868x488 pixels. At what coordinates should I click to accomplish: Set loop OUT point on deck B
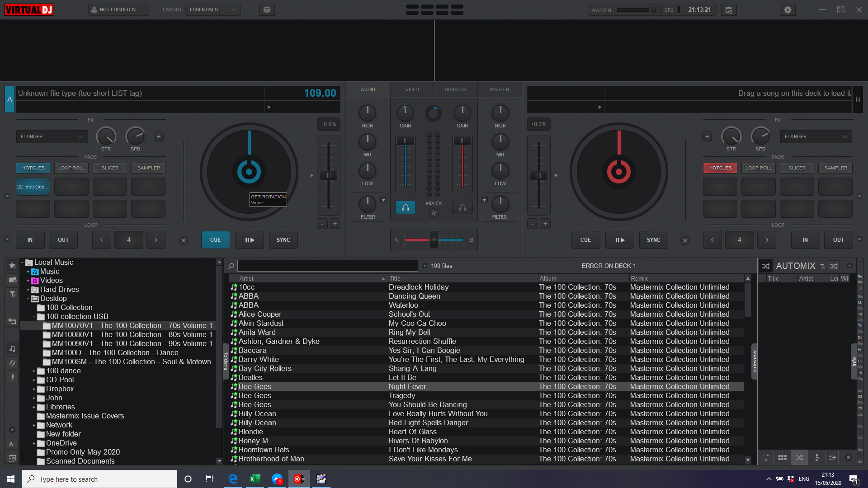[x=839, y=240]
